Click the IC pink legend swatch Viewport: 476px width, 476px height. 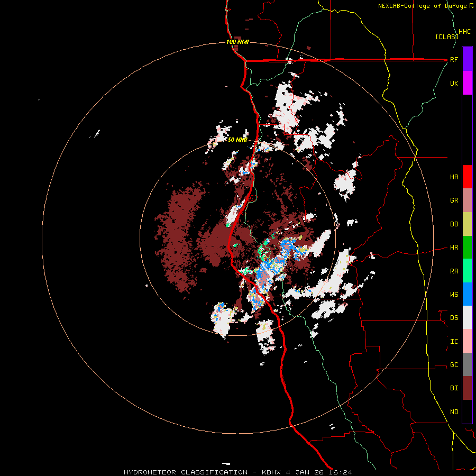coord(467,341)
